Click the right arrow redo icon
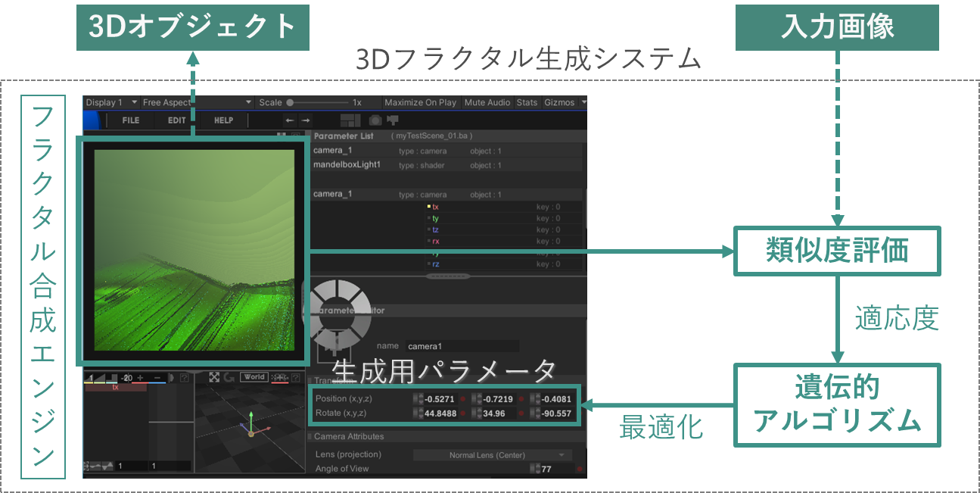This screenshot has width=980, height=493. coord(306,120)
